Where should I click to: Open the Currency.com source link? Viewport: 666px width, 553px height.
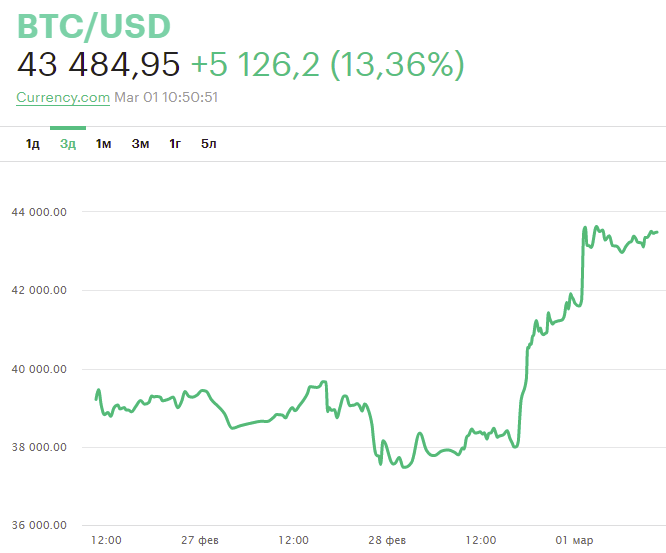63,97
